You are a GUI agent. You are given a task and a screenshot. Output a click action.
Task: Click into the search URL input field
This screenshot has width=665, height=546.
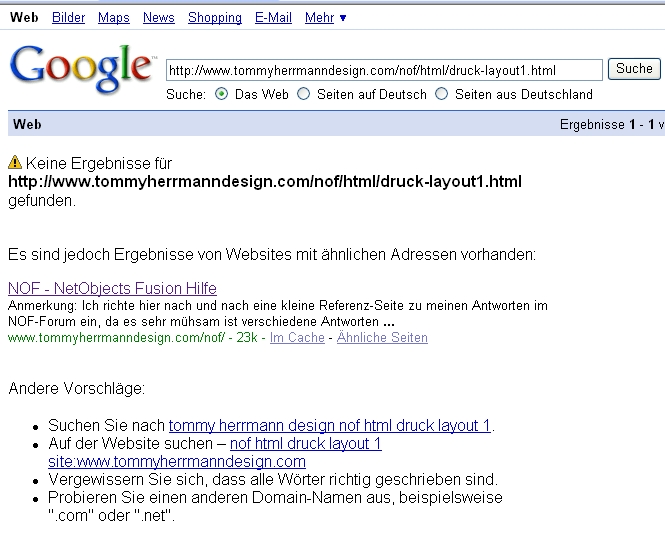[x=383, y=70]
